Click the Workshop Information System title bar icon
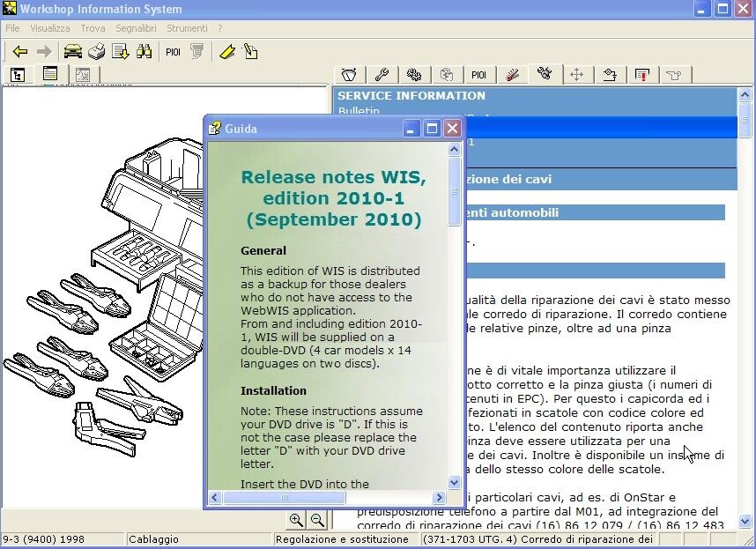This screenshot has width=756, height=549. point(9,9)
